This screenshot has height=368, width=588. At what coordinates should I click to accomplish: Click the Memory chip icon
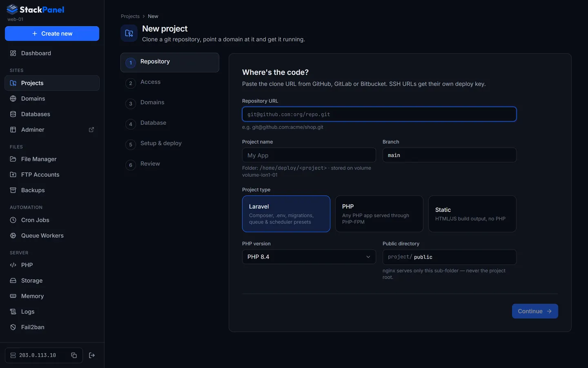pos(13,296)
